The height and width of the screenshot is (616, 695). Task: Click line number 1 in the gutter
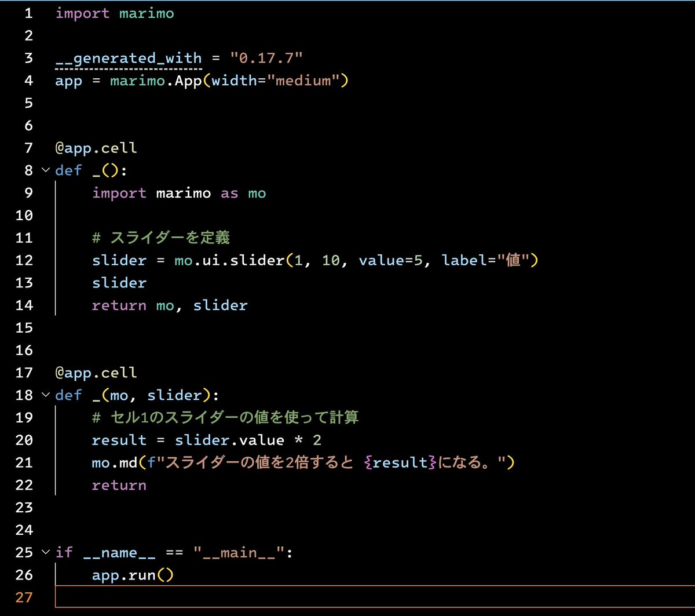29,13
